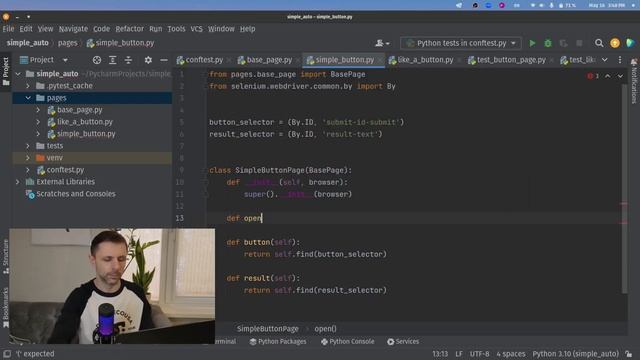640x360 pixels.
Task: Collapse the pages folder
Action: pyautogui.click(x=28, y=98)
